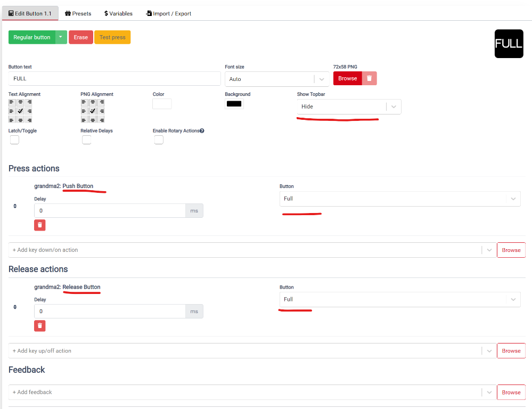Click the FULL button preview thumbnail
The image size is (532, 409).
pos(509,44)
